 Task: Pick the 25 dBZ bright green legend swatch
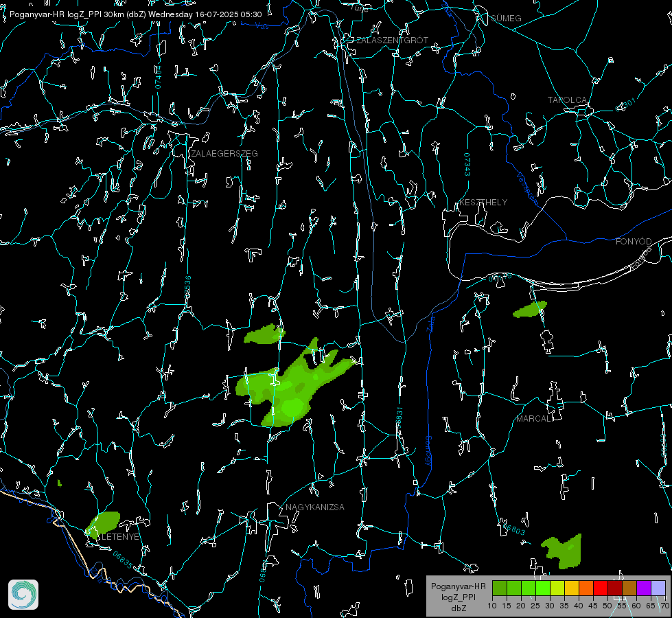(543, 588)
